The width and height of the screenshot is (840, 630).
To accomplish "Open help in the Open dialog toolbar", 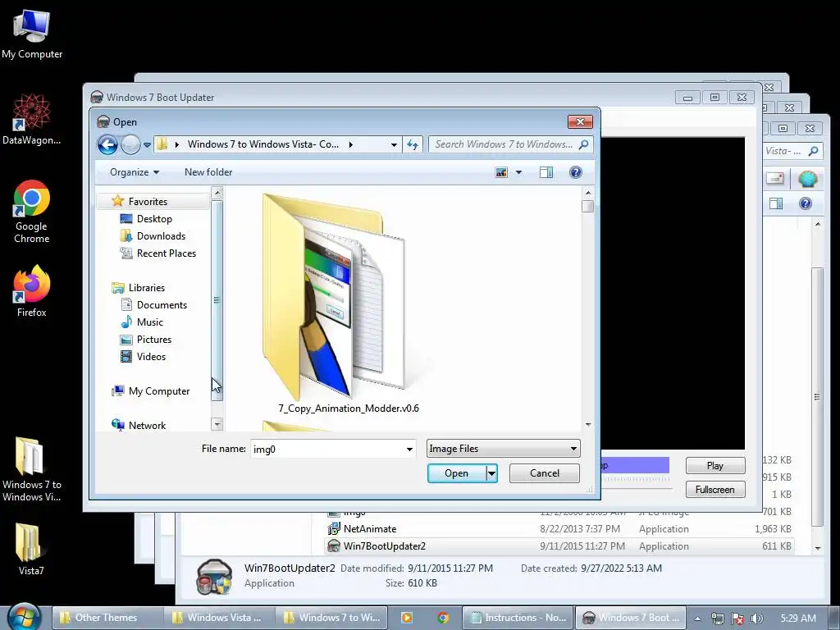I will [575, 172].
